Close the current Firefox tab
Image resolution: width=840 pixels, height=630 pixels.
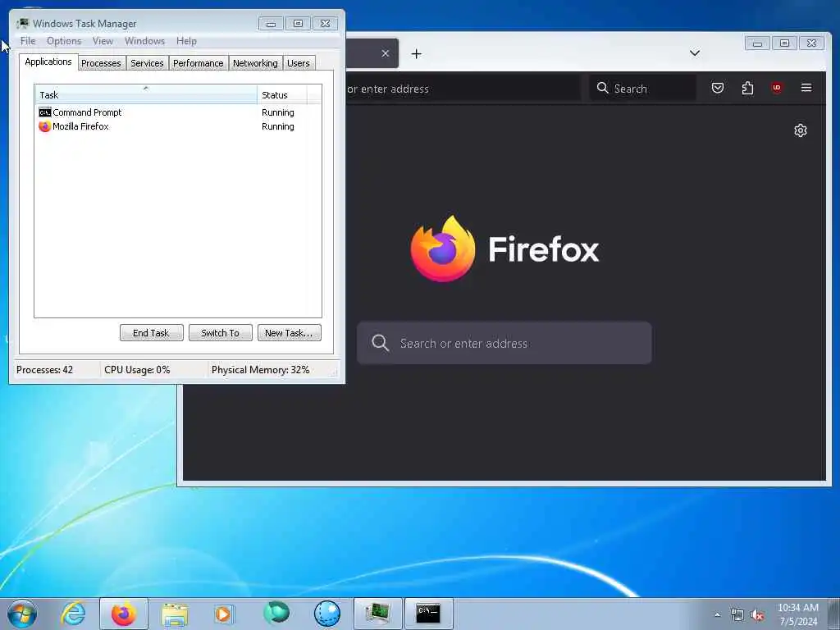pos(386,53)
